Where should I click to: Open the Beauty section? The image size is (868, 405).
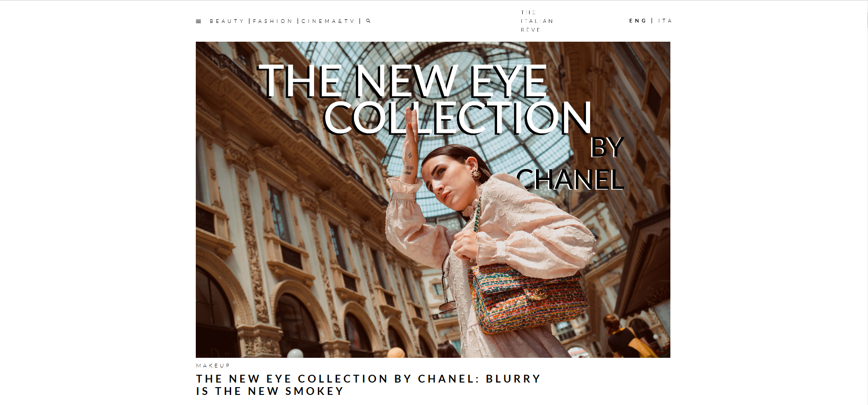pos(227,21)
